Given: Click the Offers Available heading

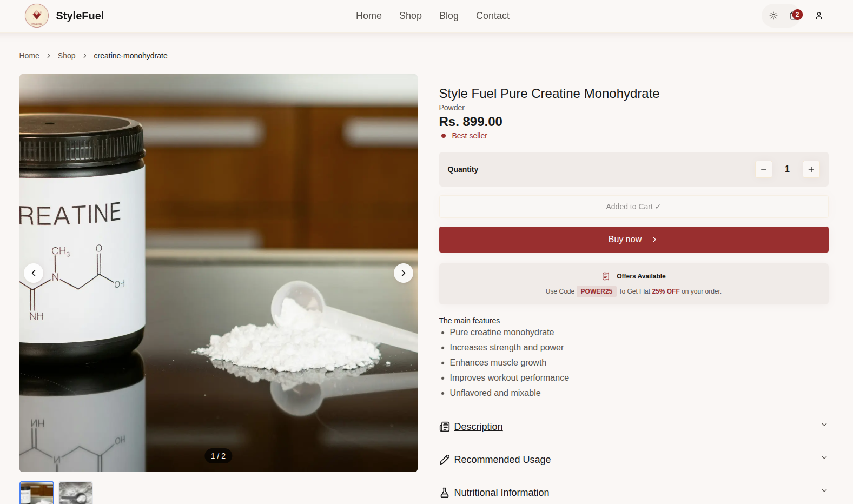Looking at the screenshot, I should point(641,276).
